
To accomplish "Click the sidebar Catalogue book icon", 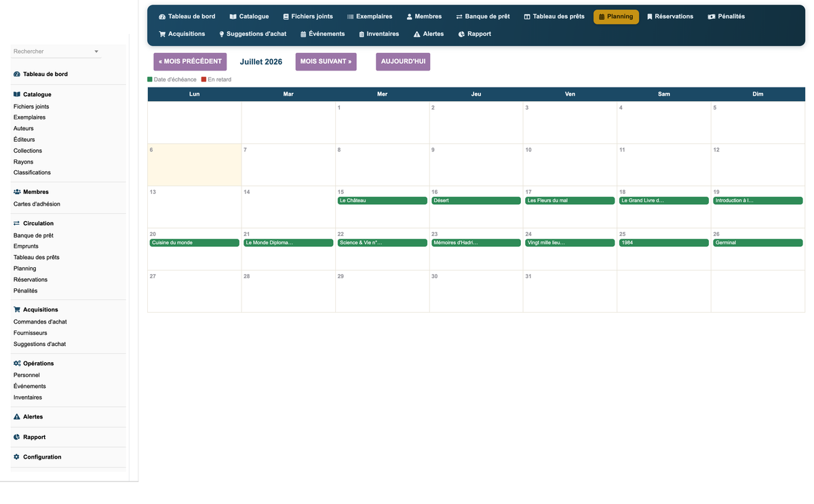I will pyautogui.click(x=17, y=94).
